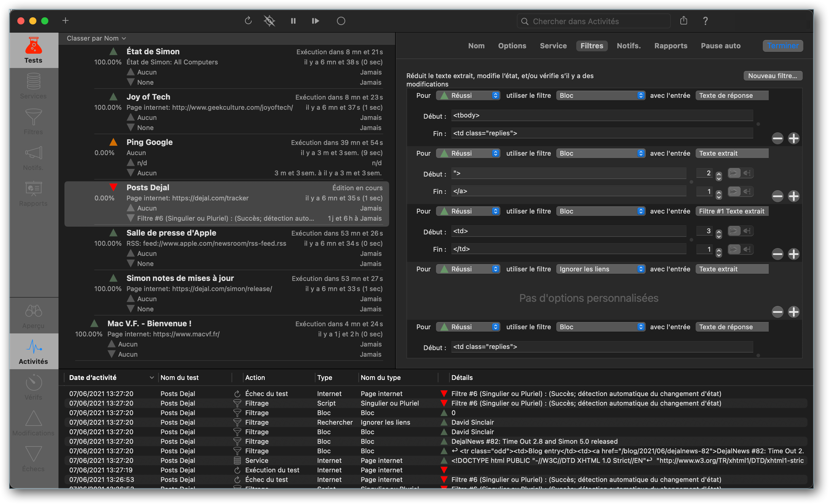Add a filter after the </a> Bloc filter

(794, 196)
